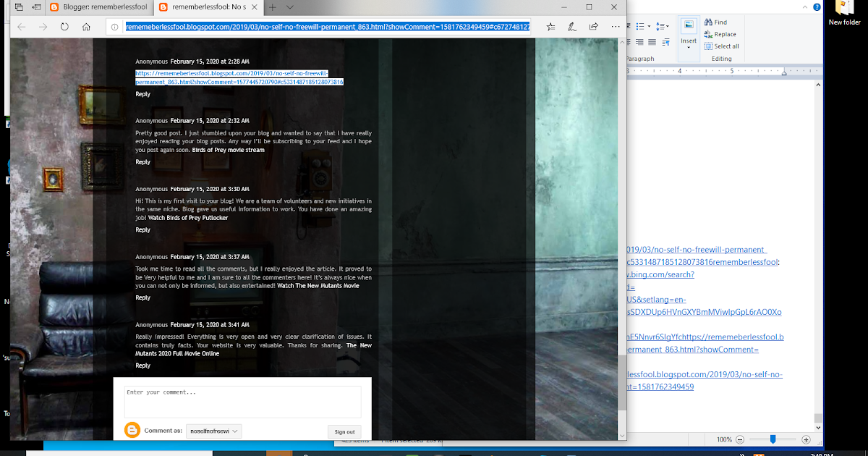The image size is (868, 456).
Task: Set these tabs aside
Action: (x=37, y=7)
